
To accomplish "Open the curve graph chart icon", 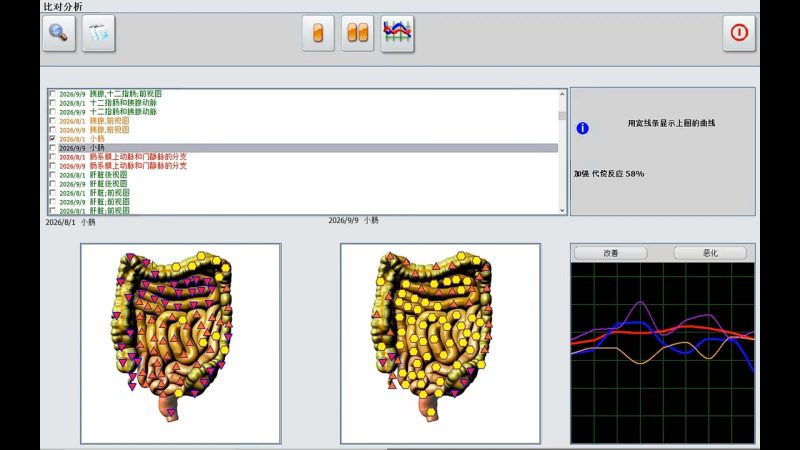I will tap(397, 34).
